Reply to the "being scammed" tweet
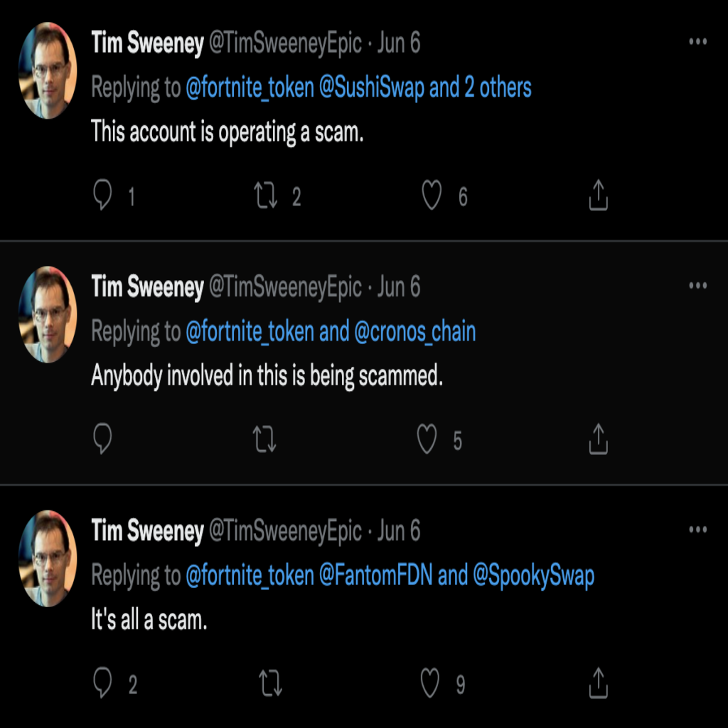Viewport: 728px width, 728px height. point(103,440)
